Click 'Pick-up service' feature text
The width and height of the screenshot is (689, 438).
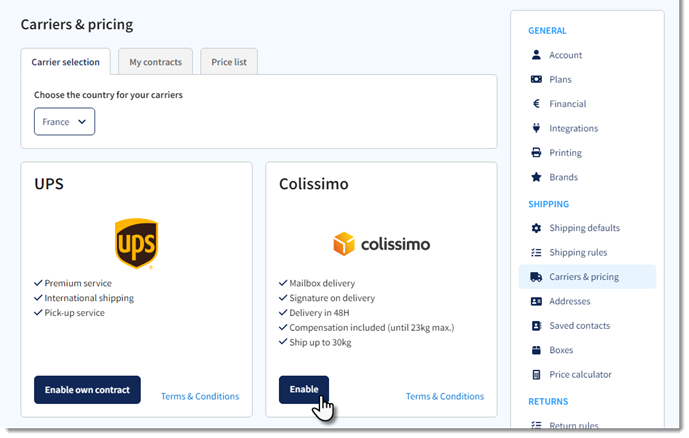[74, 313]
